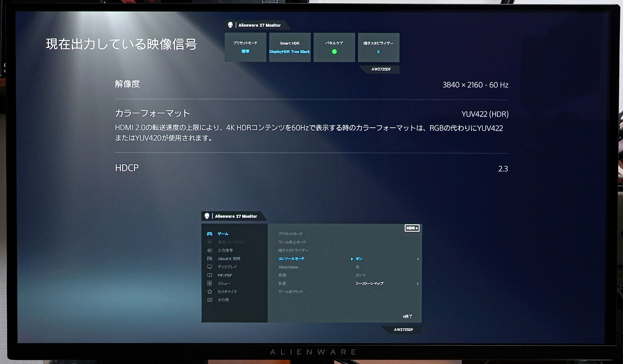Click ゲームをリセット to reset game settings
623x364 pixels.
tap(291, 291)
